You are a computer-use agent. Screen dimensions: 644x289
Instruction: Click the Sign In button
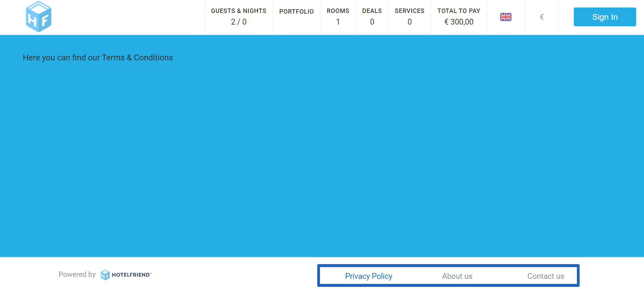click(x=605, y=17)
